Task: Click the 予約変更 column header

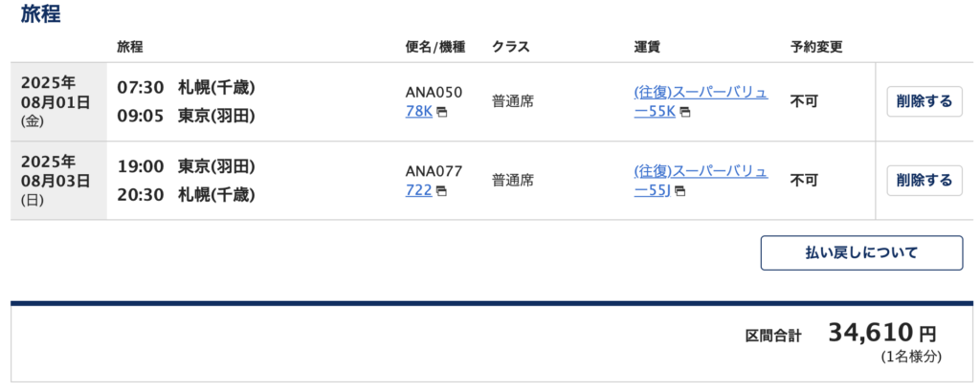Action: click(x=816, y=48)
